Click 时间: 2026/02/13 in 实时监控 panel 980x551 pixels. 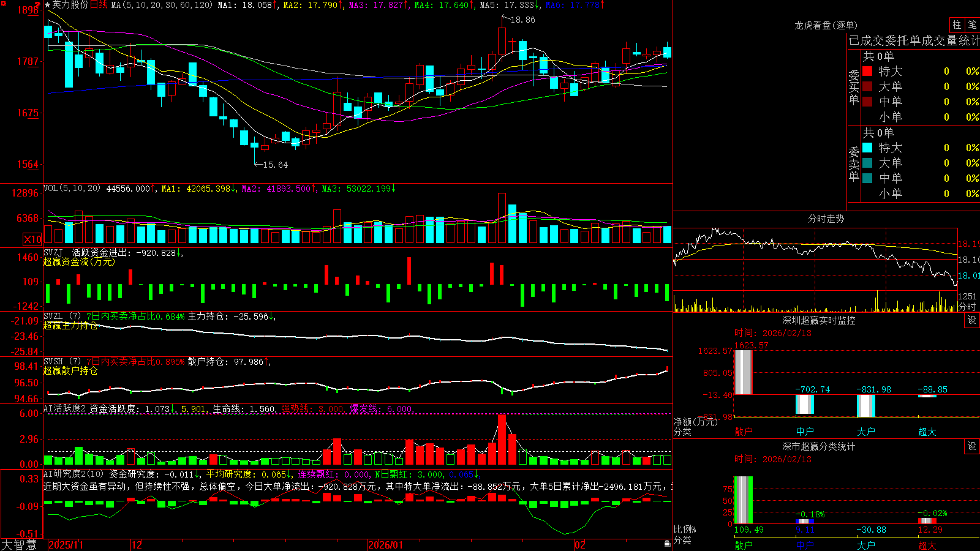773,333
